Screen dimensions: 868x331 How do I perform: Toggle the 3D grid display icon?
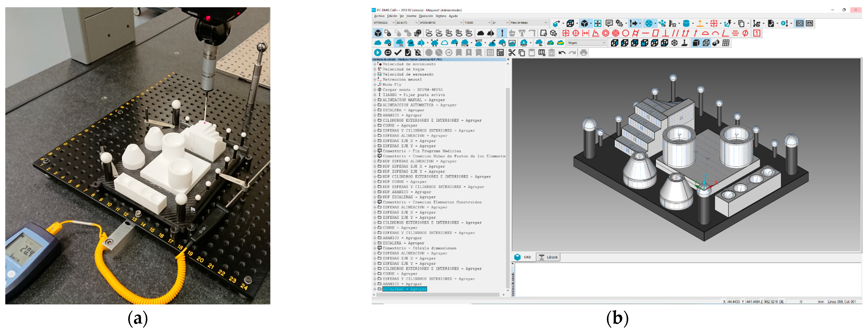[726, 43]
